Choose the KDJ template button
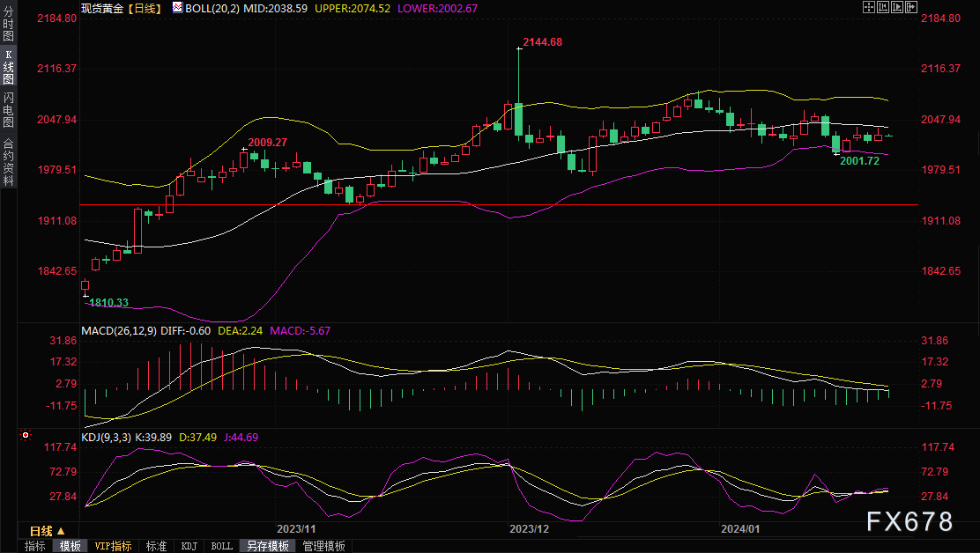Image resolution: width=980 pixels, height=553 pixels. (189, 546)
